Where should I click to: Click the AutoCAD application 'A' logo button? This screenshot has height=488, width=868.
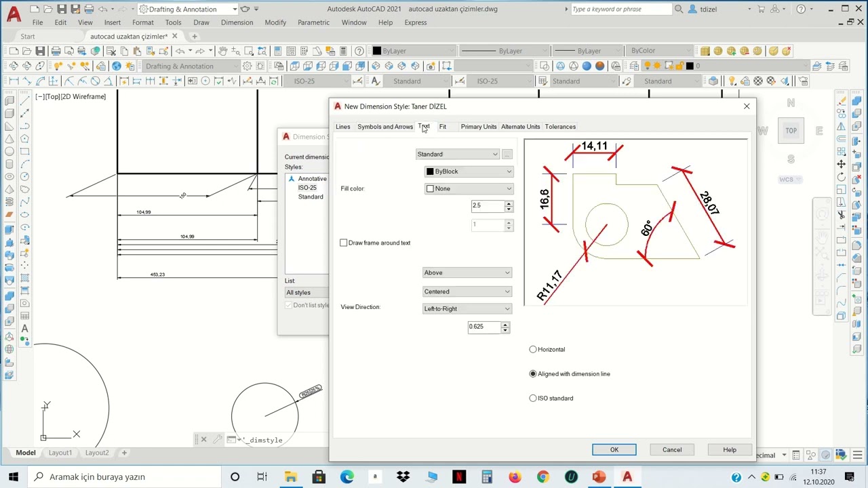coord(14,13)
